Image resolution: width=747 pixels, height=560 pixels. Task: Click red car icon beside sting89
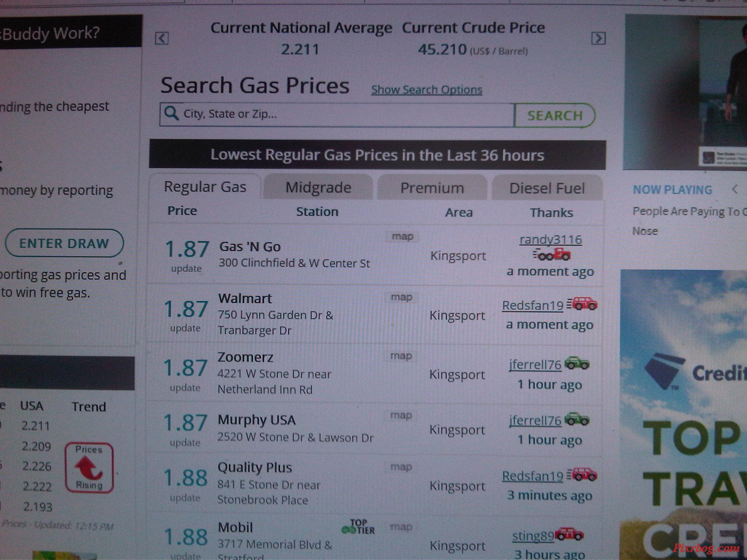[569, 534]
